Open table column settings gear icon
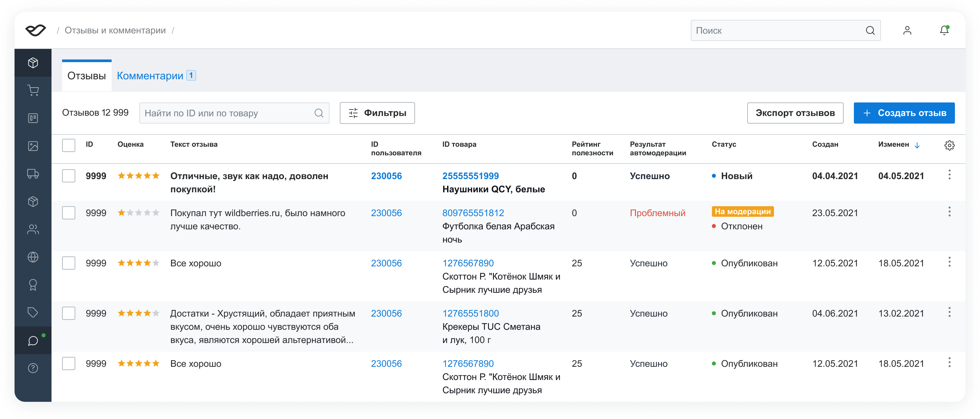Image resolution: width=980 pixels, height=419 pixels. click(x=949, y=145)
